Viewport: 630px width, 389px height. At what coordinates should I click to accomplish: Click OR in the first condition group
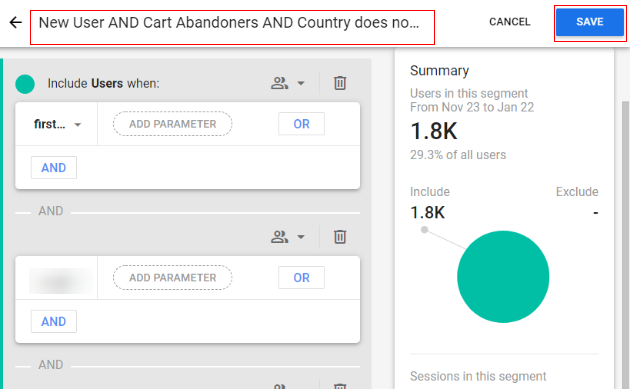(301, 124)
